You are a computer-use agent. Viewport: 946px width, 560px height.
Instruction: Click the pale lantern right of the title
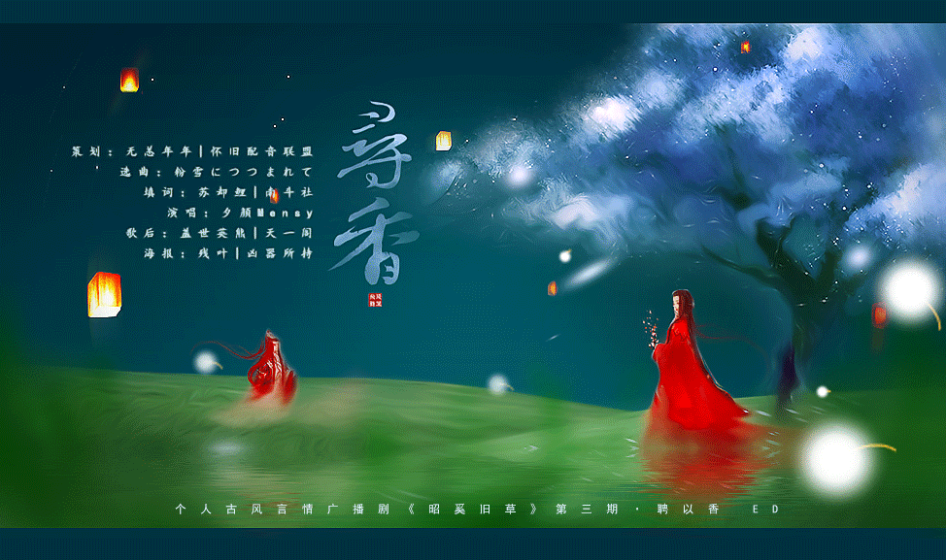tap(443, 141)
